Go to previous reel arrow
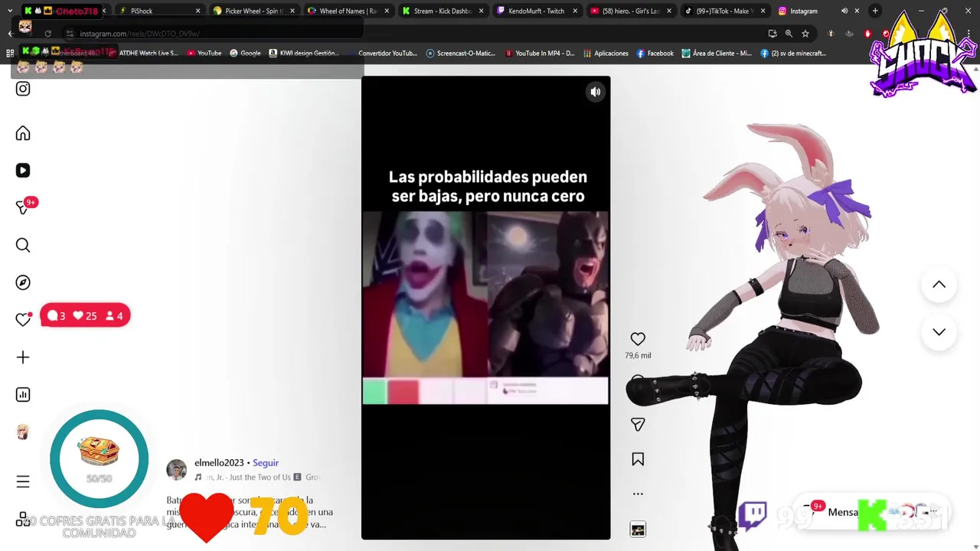Viewport: 980px width, 551px height. click(939, 285)
